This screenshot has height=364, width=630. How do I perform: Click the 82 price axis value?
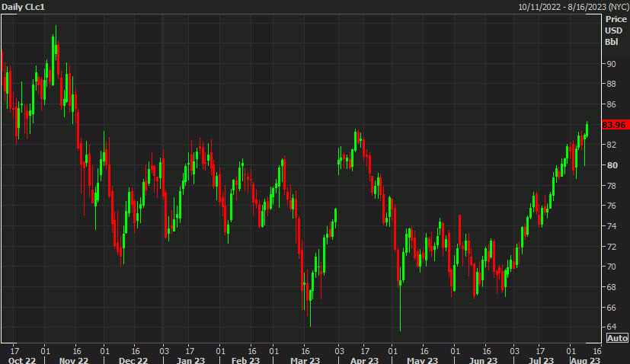tap(611, 145)
